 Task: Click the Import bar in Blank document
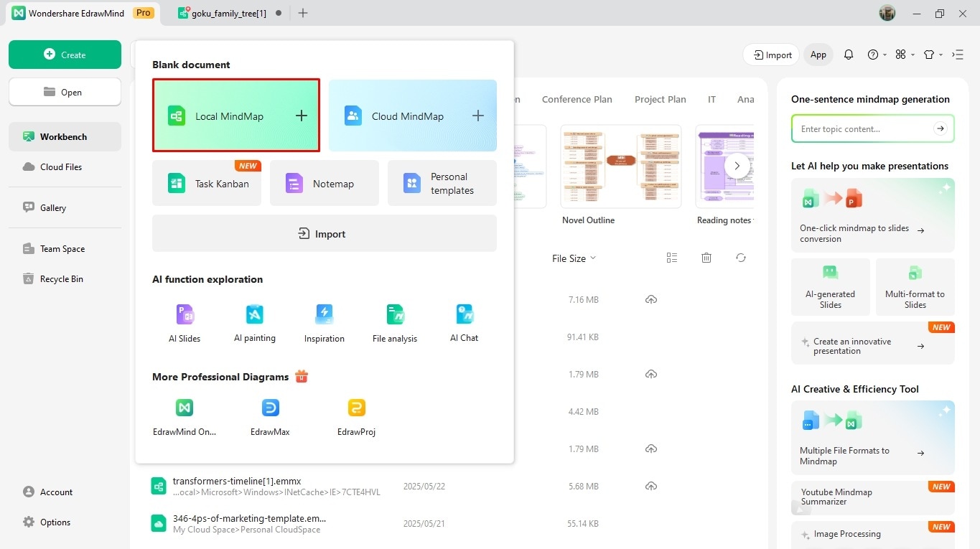tap(325, 233)
